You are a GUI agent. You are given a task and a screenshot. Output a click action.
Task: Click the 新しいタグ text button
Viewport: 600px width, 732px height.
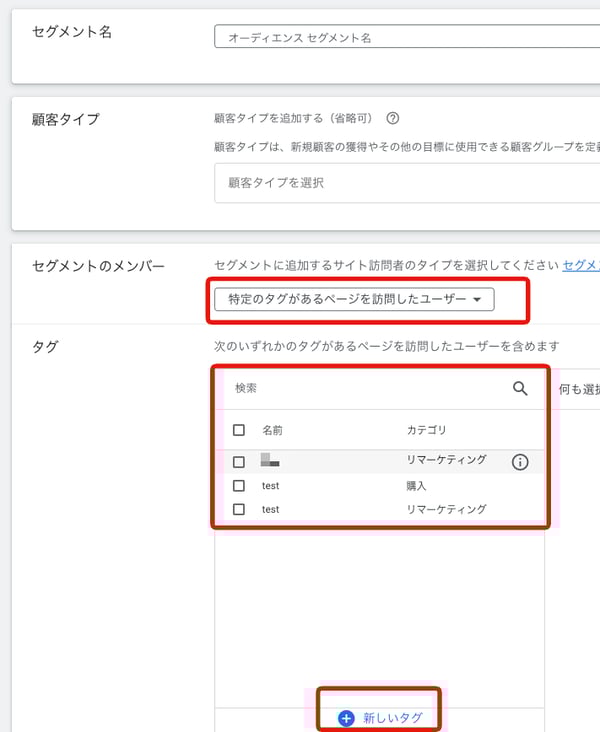(392, 718)
